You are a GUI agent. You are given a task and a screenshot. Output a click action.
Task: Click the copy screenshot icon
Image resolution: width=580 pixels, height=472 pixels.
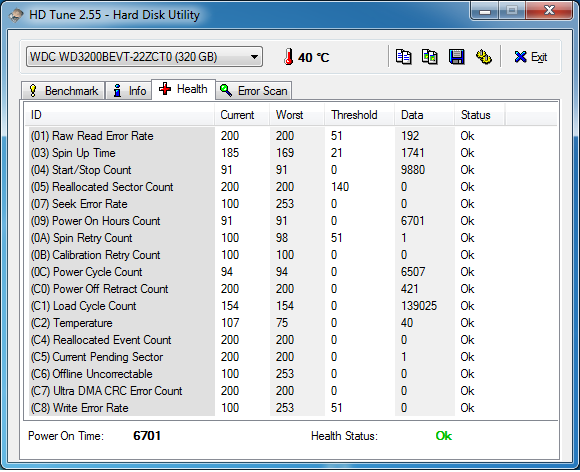(x=430, y=57)
